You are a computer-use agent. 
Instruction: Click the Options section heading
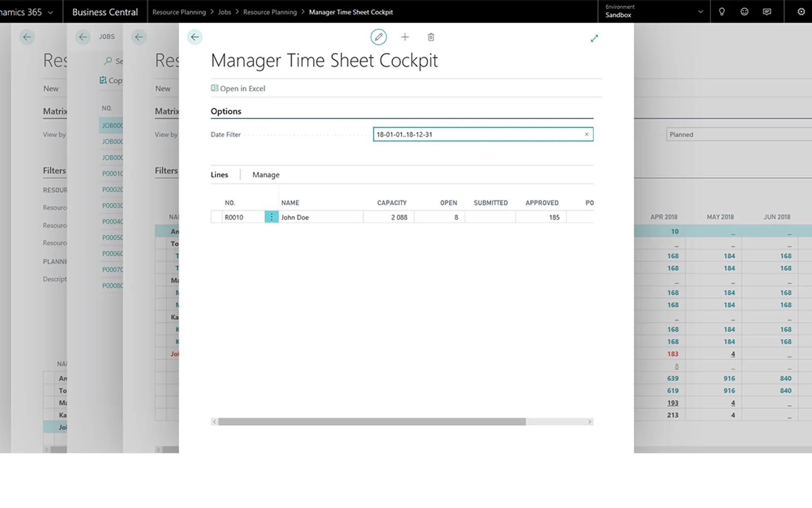226,111
